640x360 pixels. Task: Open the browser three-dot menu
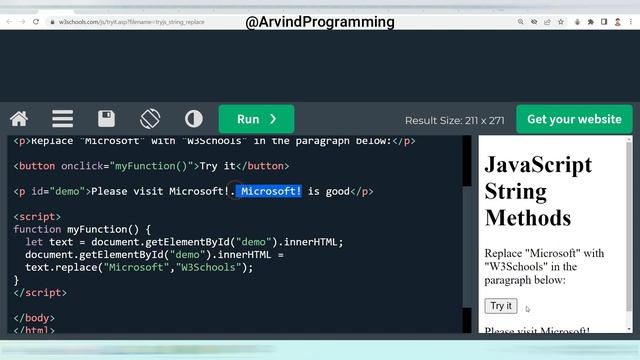(631, 22)
